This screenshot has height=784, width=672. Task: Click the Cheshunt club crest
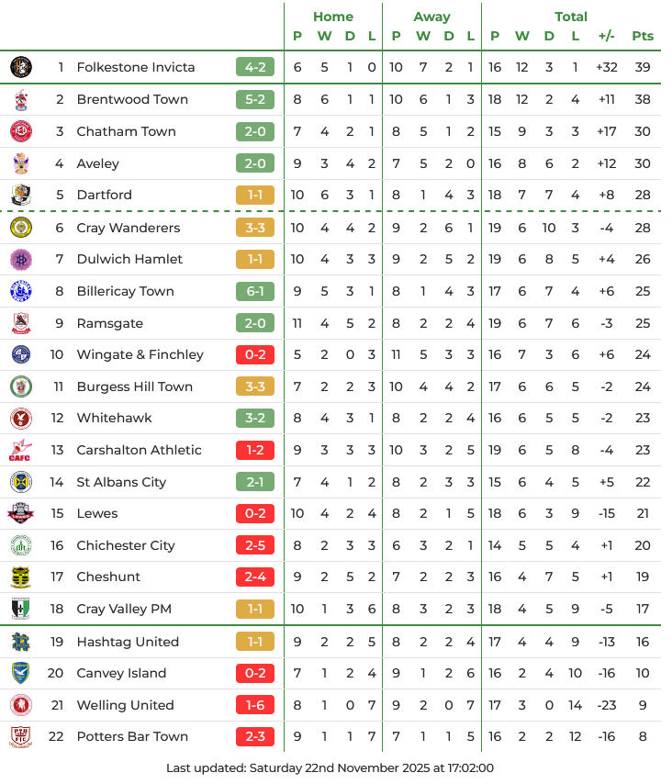(21, 577)
